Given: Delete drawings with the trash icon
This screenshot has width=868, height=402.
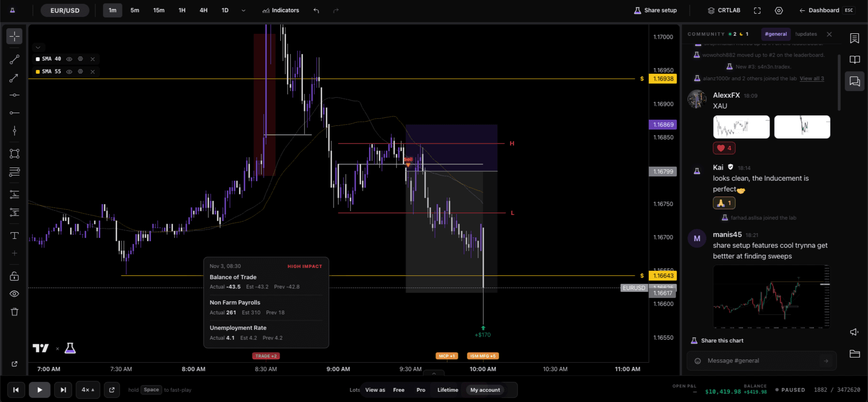Looking at the screenshot, I should [x=15, y=312].
